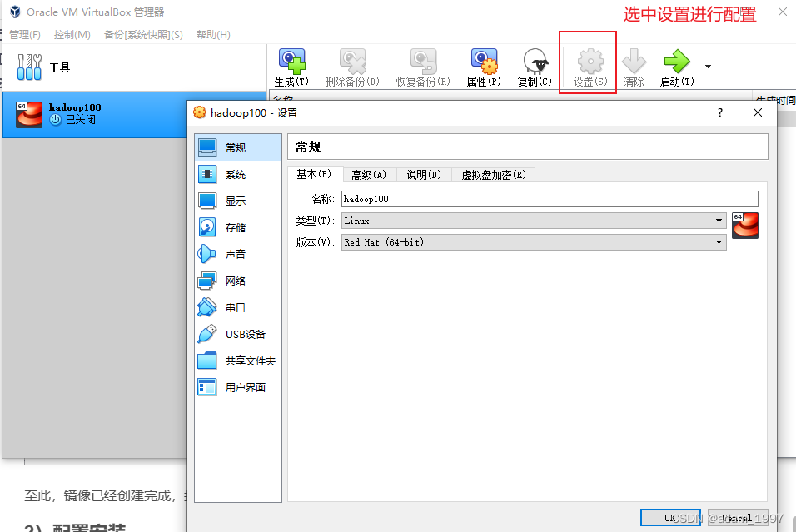Switch to the 基本(B) tab
The width and height of the screenshot is (796, 532).
315,174
